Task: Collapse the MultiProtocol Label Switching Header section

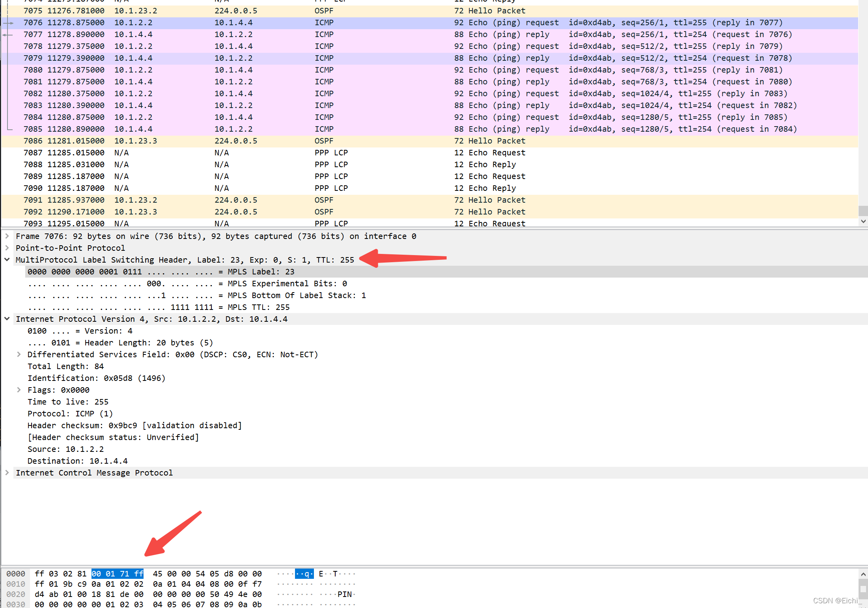Action: click(7, 260)
